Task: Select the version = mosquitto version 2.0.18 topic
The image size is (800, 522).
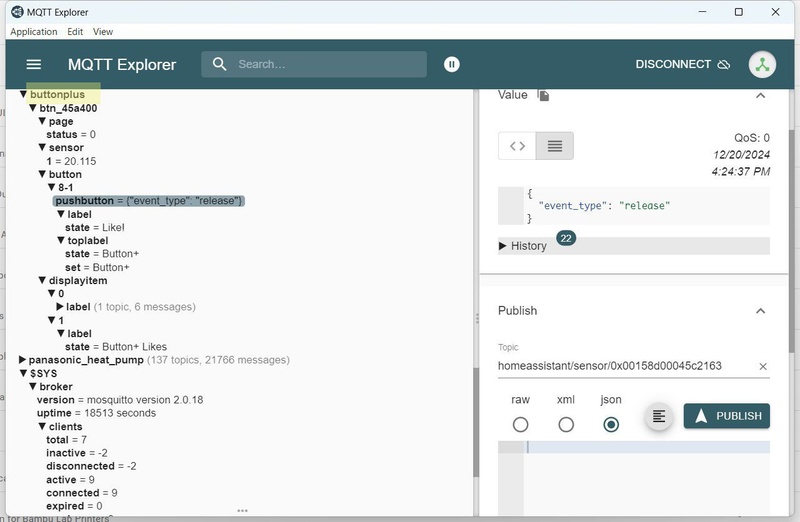Action: click(120, 400)
